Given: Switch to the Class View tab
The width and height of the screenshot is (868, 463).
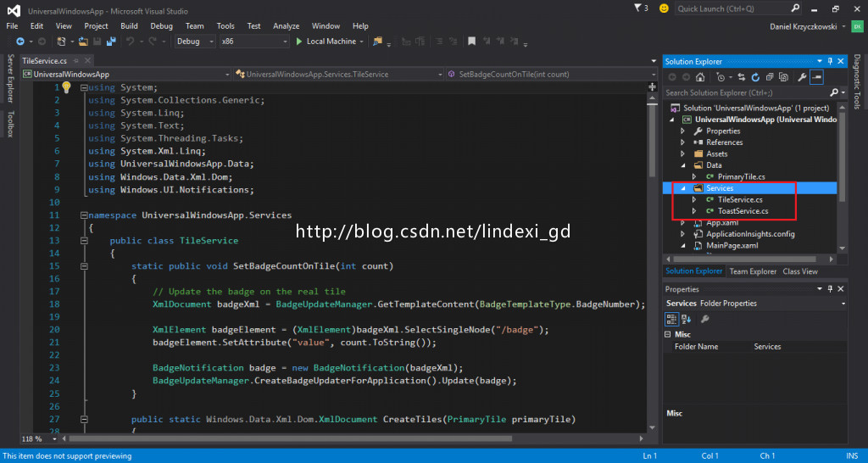Looking at the screenshot, I should 800,271.
